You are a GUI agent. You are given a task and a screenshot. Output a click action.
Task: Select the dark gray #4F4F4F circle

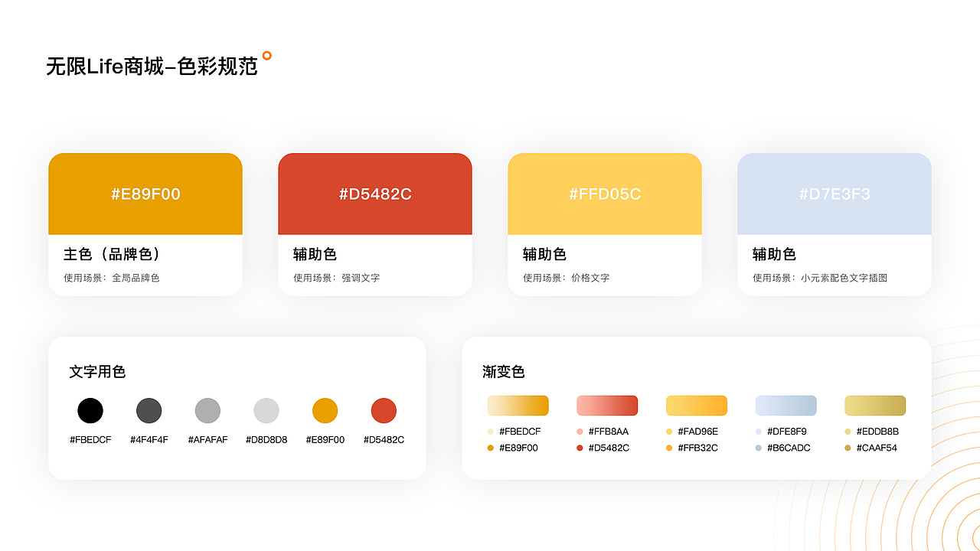point(149,410)
